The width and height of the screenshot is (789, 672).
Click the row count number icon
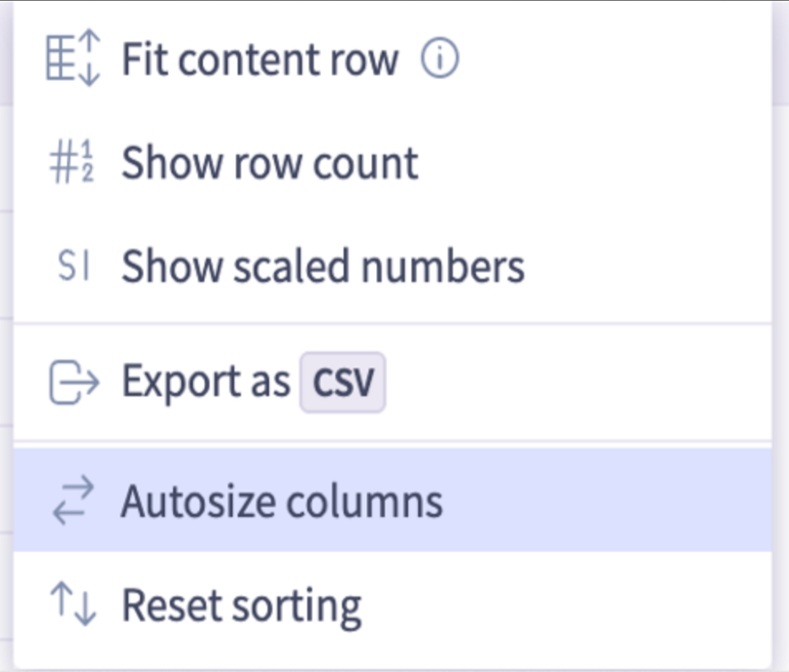pos(70,162)
